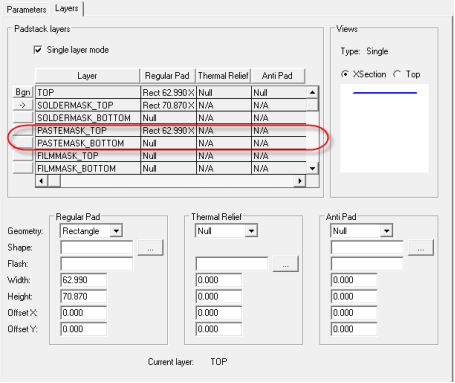Click the Thermal Relief flash input field
Viewport: 455px width, 383px height.
coord(232,264)
